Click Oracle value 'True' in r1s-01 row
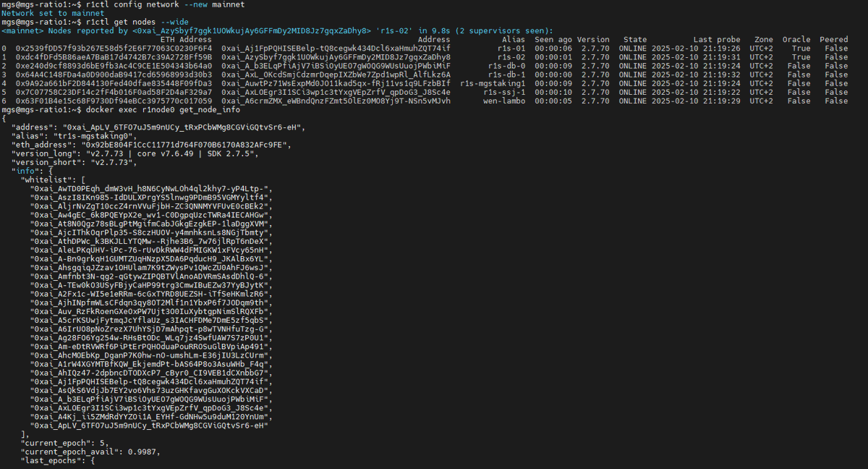This screenshot has width=868, height=469. point(801,48)
